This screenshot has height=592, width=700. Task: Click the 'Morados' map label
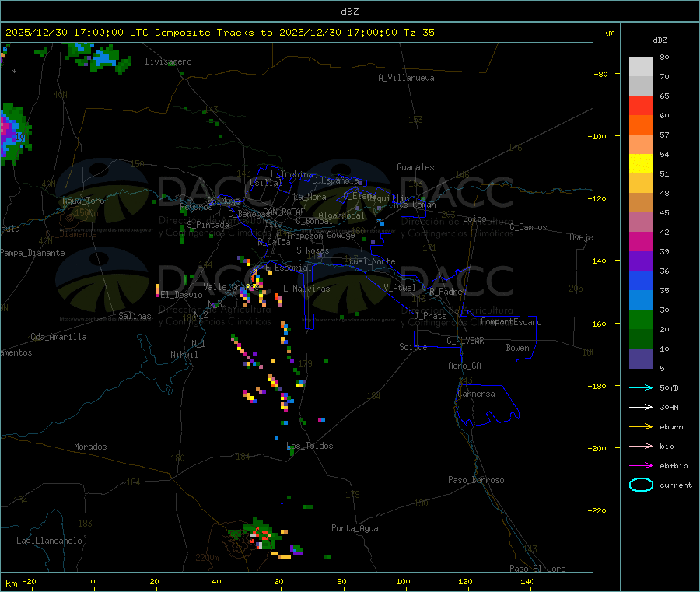coord(91,447)
